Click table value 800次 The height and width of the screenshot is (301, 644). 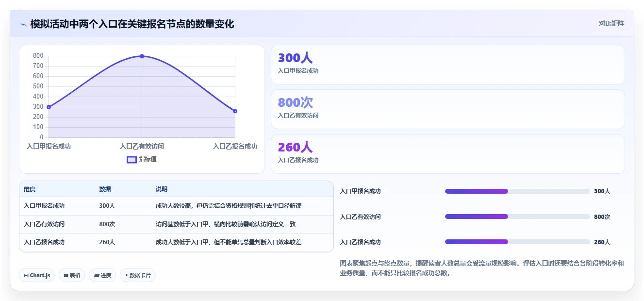coord(107,224)
